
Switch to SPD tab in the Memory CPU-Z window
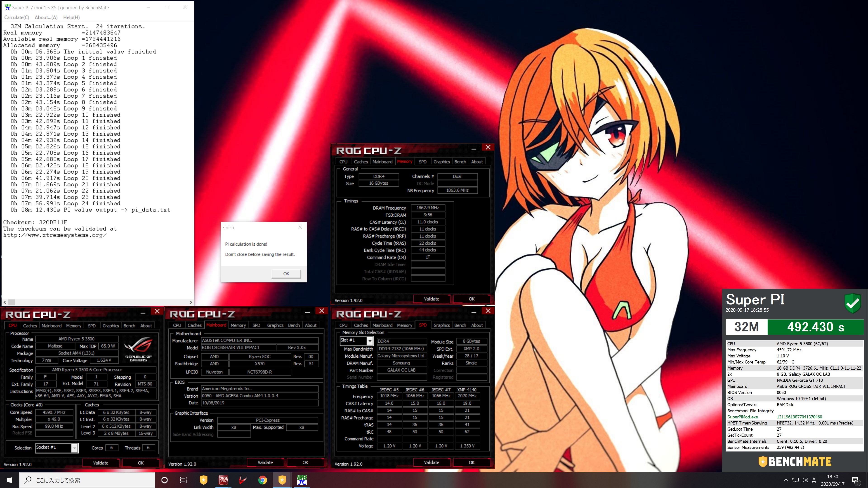click(422, 162)
